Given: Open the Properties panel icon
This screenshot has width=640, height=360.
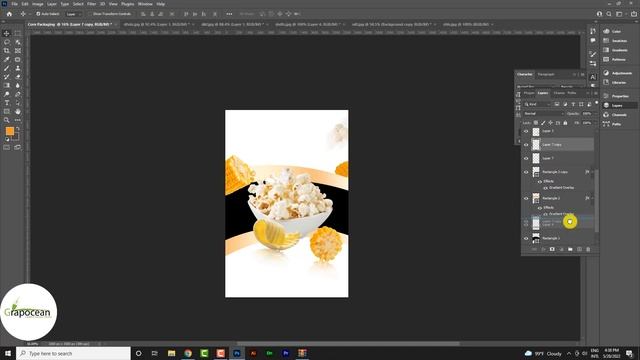Looking at the screenshot, I should coord(606,96).
